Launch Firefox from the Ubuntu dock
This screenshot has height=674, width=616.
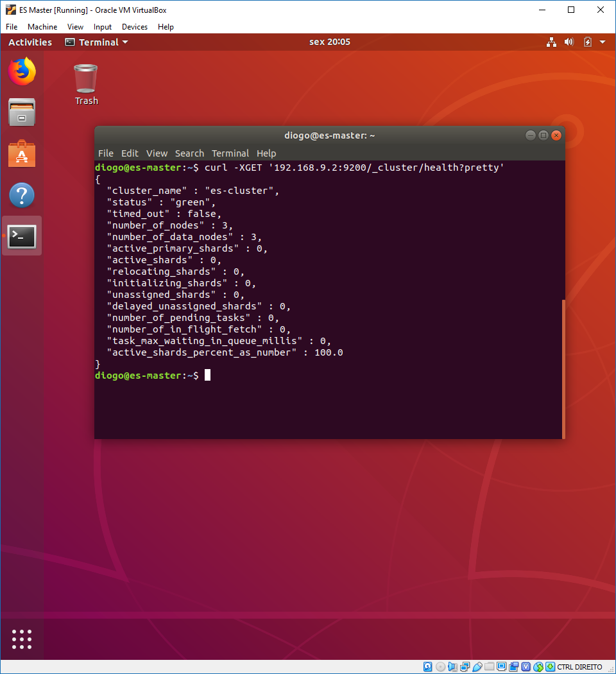click(22, 71)
